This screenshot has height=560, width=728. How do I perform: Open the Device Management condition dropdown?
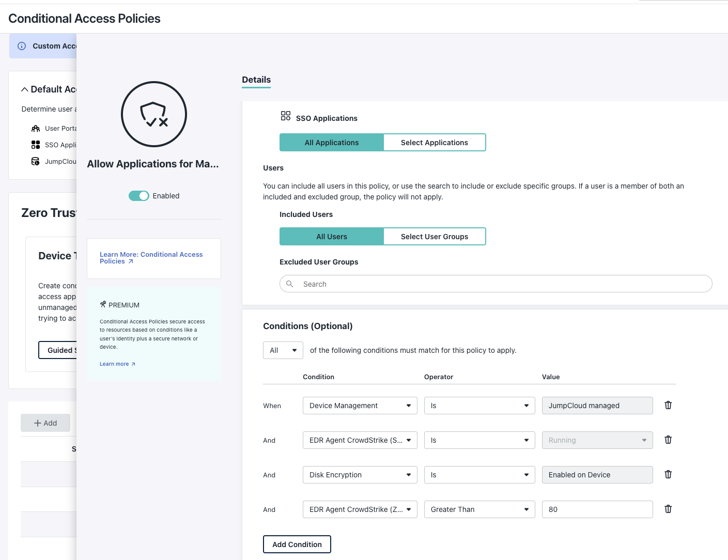pyautogui.click(x=360, y=406)
